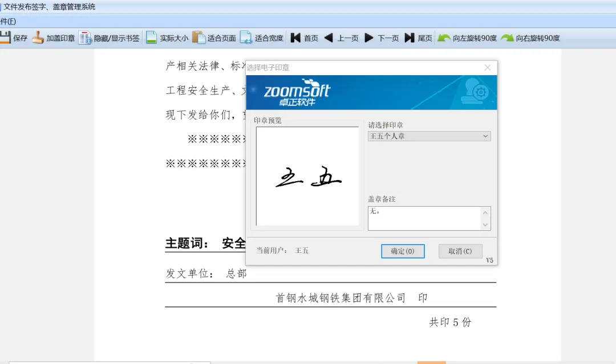Open the 请选择印章 seal dropdown
This screenshot has height=364, width=616.
[486, 136]
